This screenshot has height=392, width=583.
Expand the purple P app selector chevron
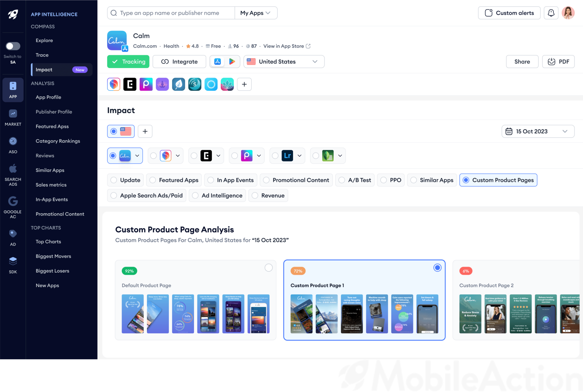pos(259,156)
